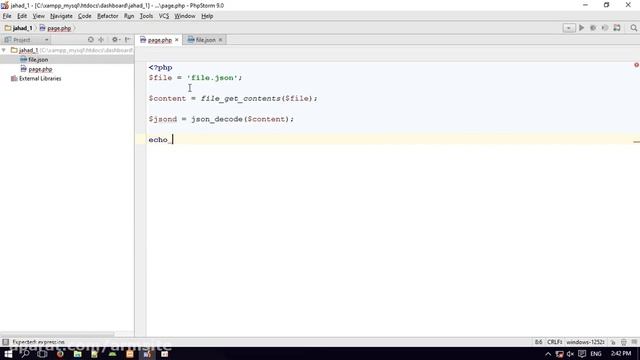Image resolution: width=640 pixels, height=360 pixels.
Task: Click the taskbar search icon
Action: pos(25,353)
